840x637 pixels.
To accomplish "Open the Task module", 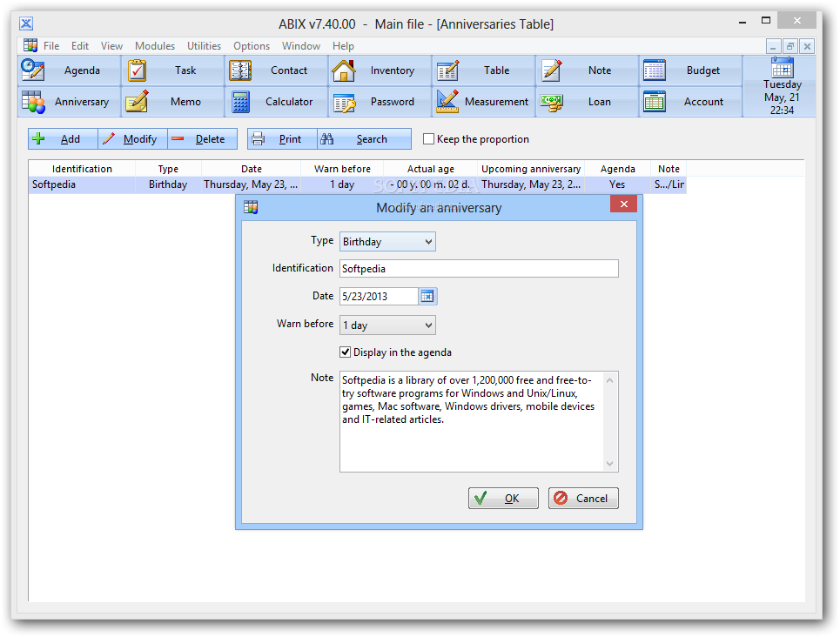I will [x=172, y=70].
